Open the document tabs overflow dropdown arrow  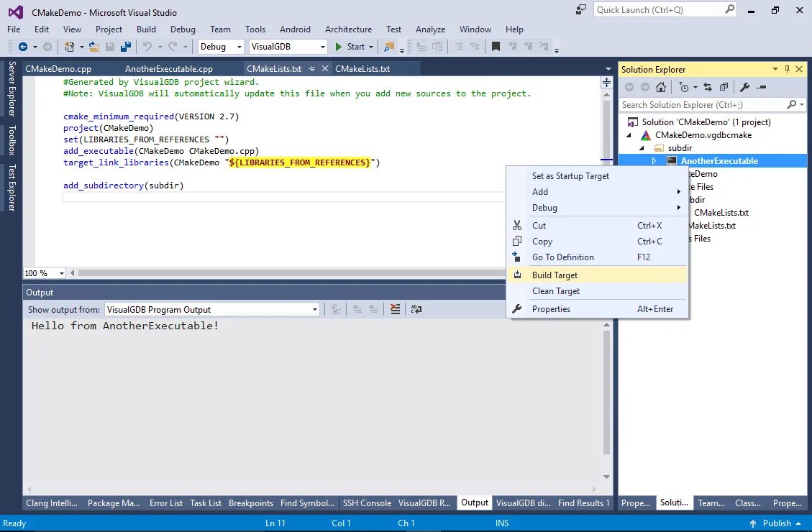608,69
